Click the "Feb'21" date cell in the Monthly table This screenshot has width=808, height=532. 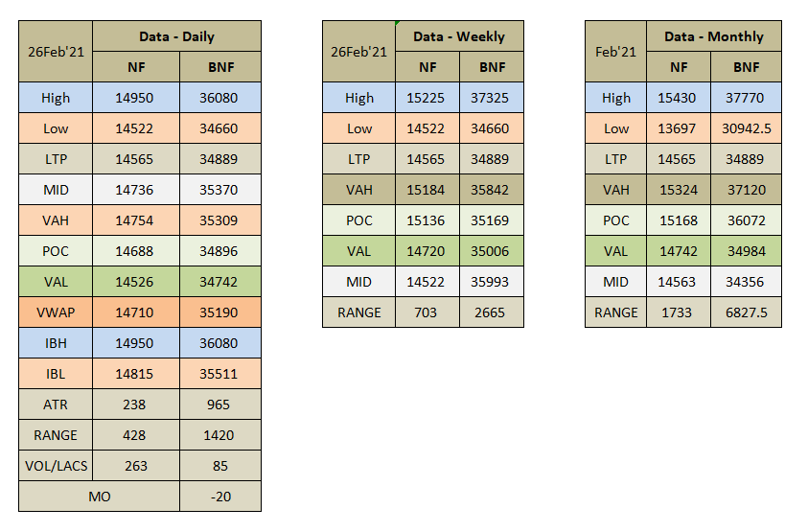click(x=615, y=52)
